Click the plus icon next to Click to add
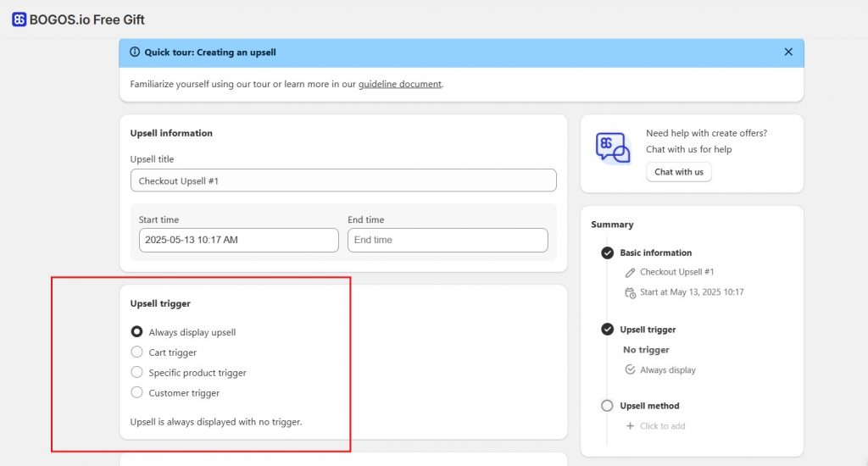Image resolution: width=868 pixels, height=466 pixels. (x=630, y=426)
